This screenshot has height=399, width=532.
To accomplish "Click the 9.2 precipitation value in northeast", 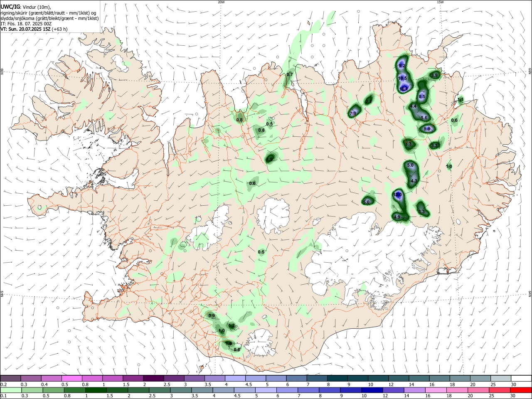I will 401,66.
